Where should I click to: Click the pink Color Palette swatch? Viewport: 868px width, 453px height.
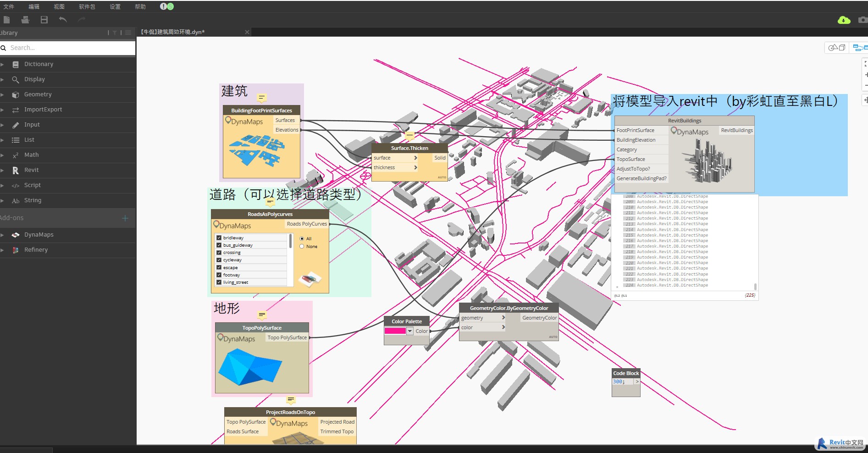coord(395,331)
